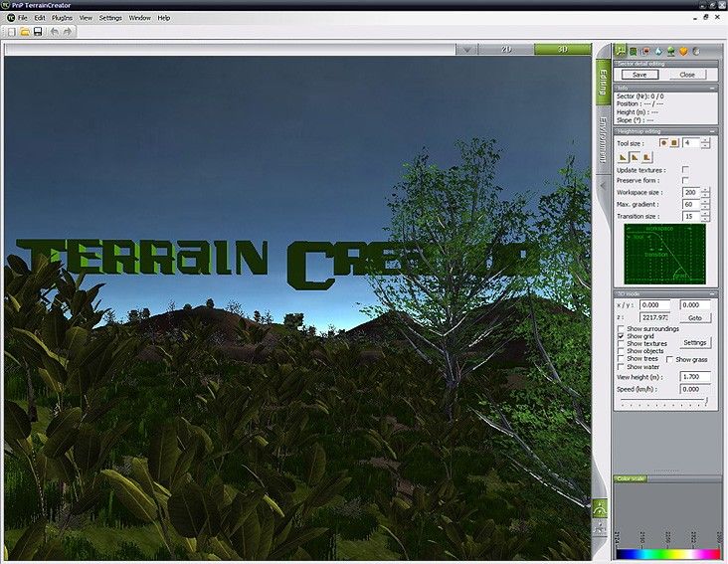Choose the round tool shape icon
Screen dimensions: 728x564
(x=664, y=143)
